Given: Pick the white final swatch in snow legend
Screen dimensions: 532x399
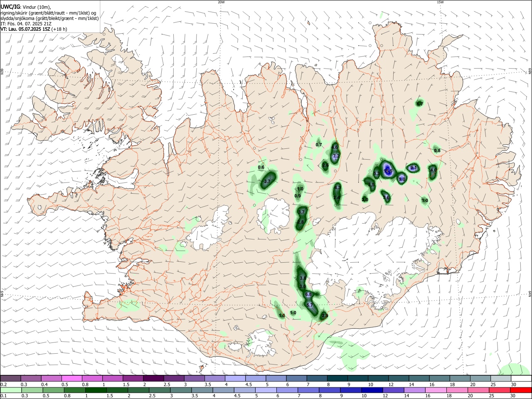Looking at the screenshot, I should [x=521, y=379].
